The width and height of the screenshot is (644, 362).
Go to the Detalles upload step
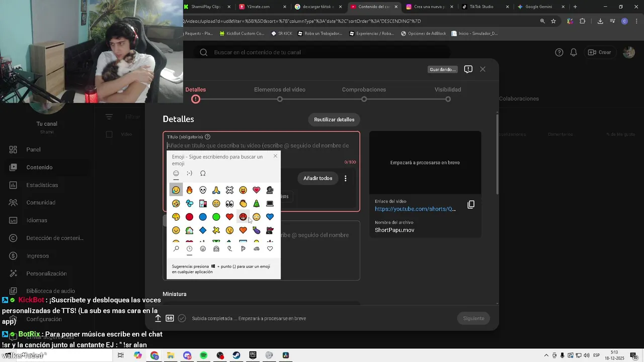click(x=196, y=95)
